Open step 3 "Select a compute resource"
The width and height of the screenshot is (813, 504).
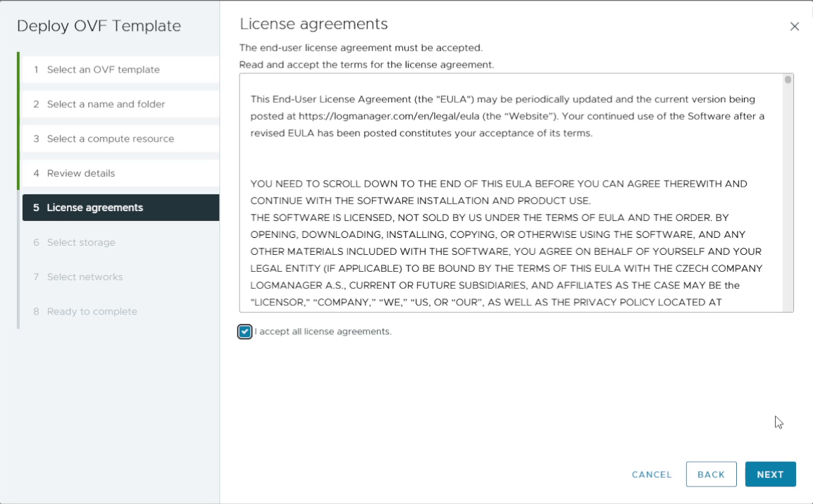(111, 138)
